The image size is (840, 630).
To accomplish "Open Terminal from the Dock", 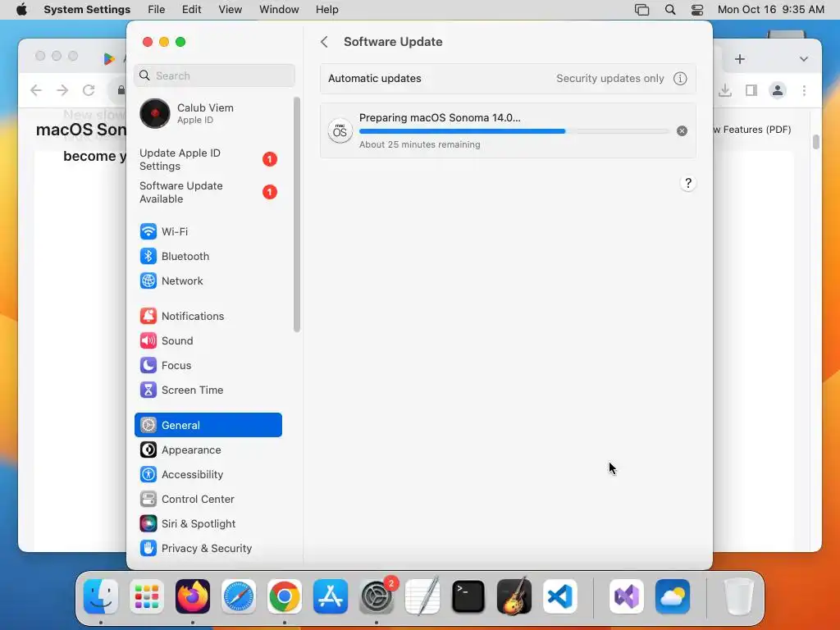I will 468,596.
